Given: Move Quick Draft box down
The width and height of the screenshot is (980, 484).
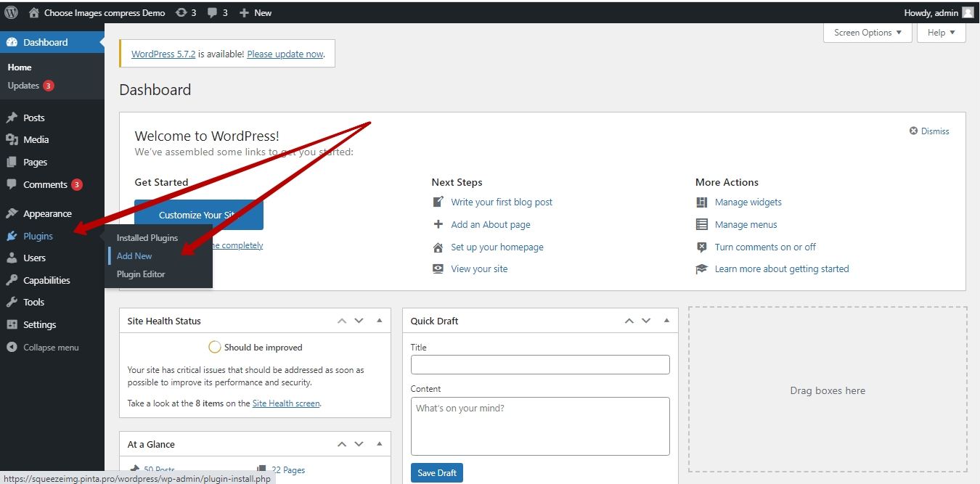Looking at the screenshot, I should 646,321.
